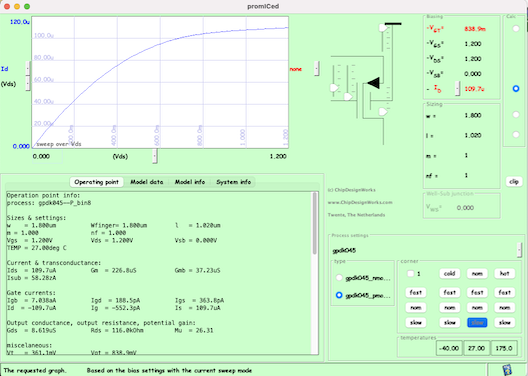Click the VGS value field 1.200

click(x=473, y=44)
